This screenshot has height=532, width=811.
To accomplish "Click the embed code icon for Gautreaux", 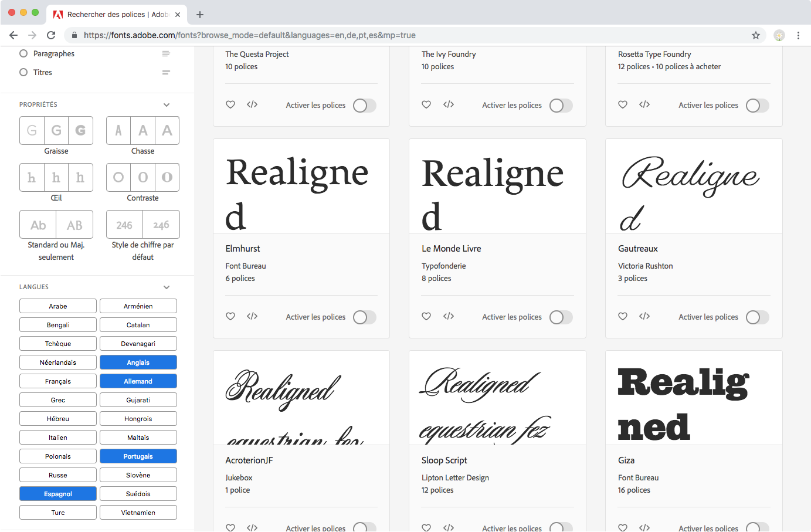I will [x=644, y=316].
